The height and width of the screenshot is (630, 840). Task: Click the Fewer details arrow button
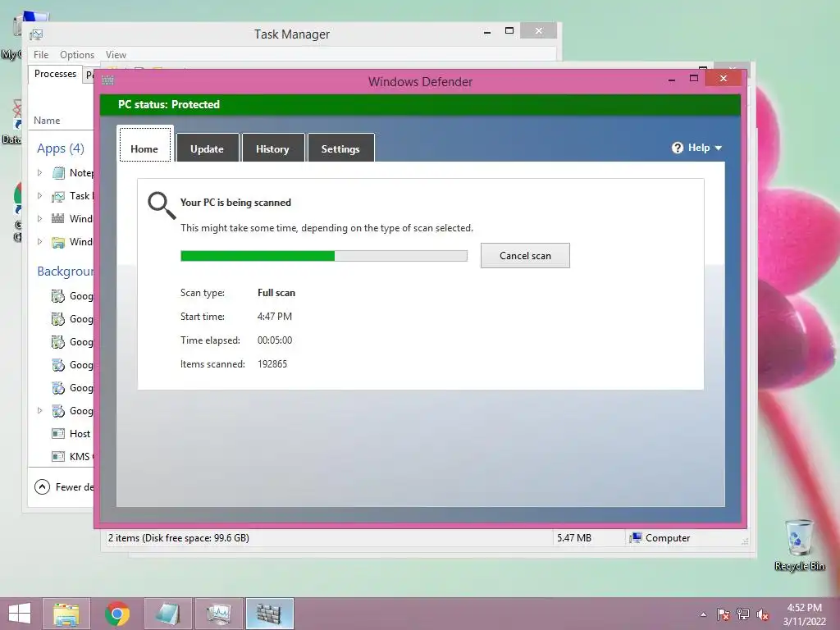[x=42, y=486]
